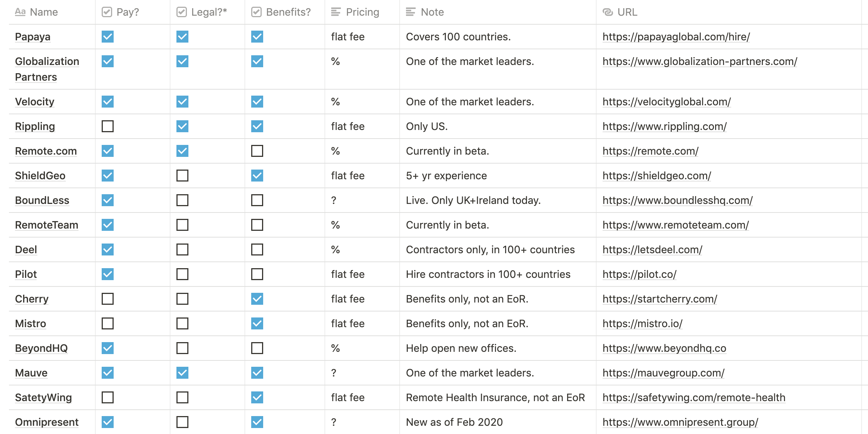
Task: Click the Benefits? column checkbox-type icon
Action: coord(256,12)
